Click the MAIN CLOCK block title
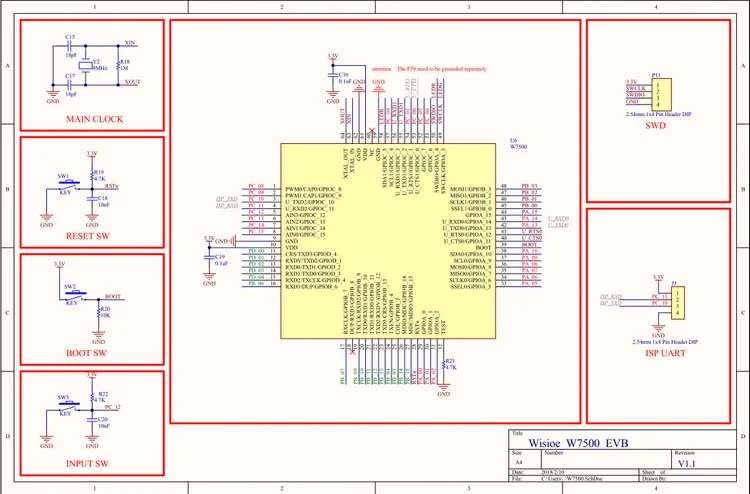 94,119
